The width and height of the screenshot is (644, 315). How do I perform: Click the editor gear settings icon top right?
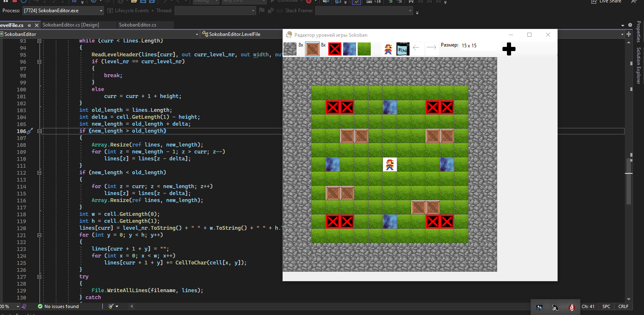point(630,25)
